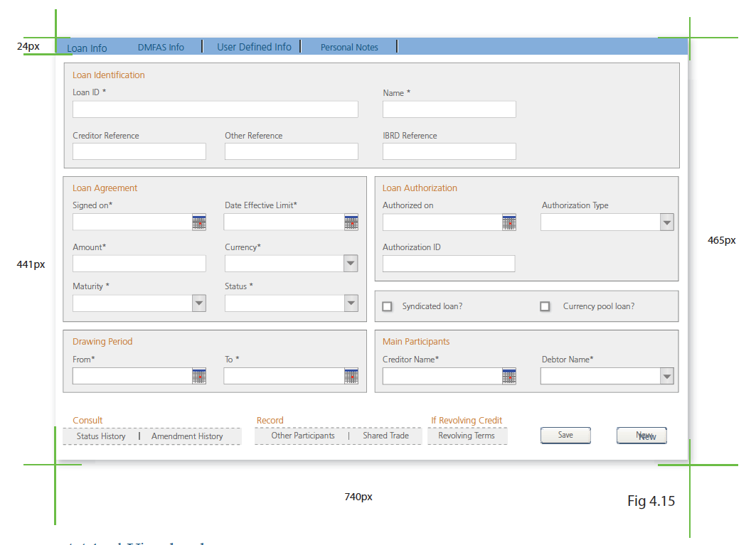
Task: Click the Creditor Name calendar icon
Action: click(x=509, y=377)
